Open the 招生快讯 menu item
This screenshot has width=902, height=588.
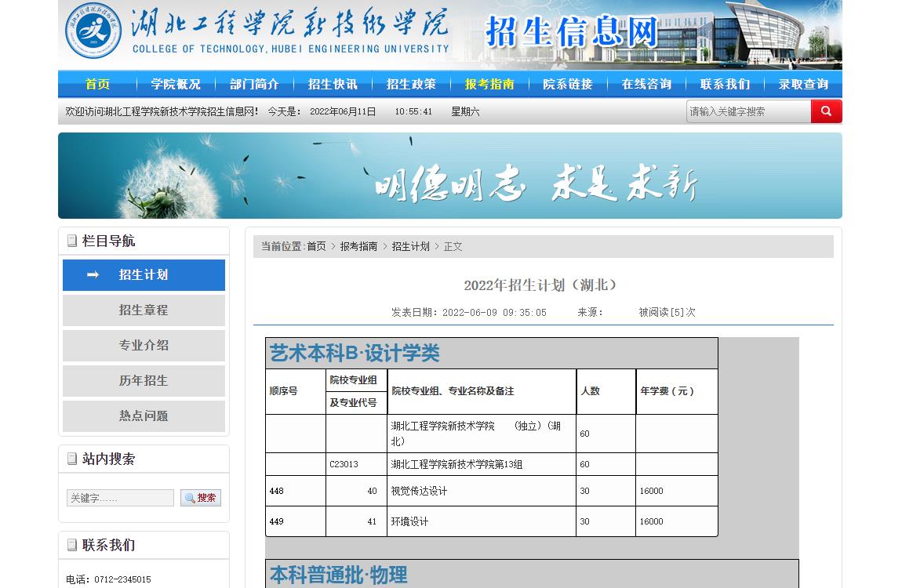click(333, 85)
